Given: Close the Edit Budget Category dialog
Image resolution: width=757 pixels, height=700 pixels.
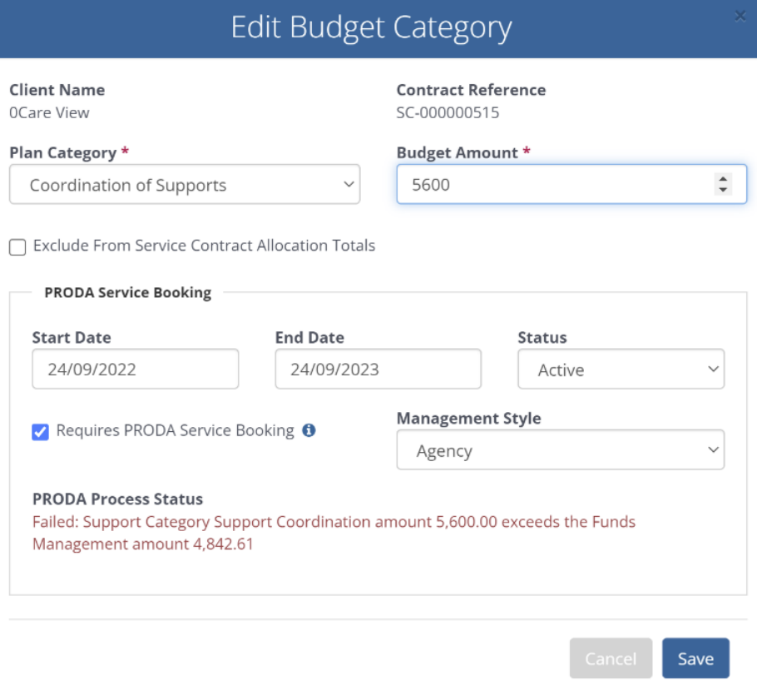Looking at the screenshot, I should coord(740,17).
